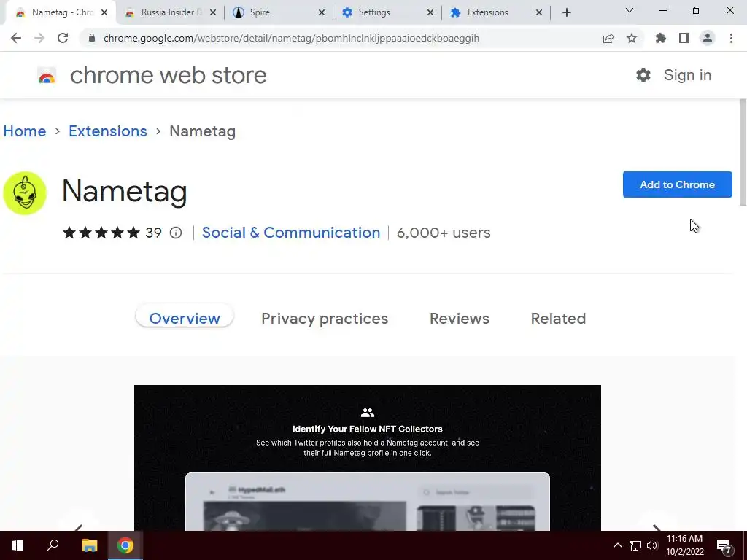
Task: Close the Nametag tab
Action: point(104,12)
